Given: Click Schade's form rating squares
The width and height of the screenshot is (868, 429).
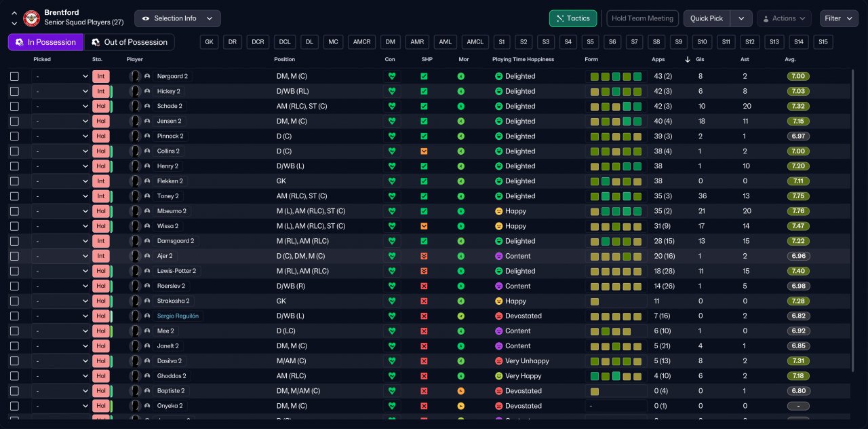Looking at the screenshot, I should pyautogui.click(x=616, y=107).
